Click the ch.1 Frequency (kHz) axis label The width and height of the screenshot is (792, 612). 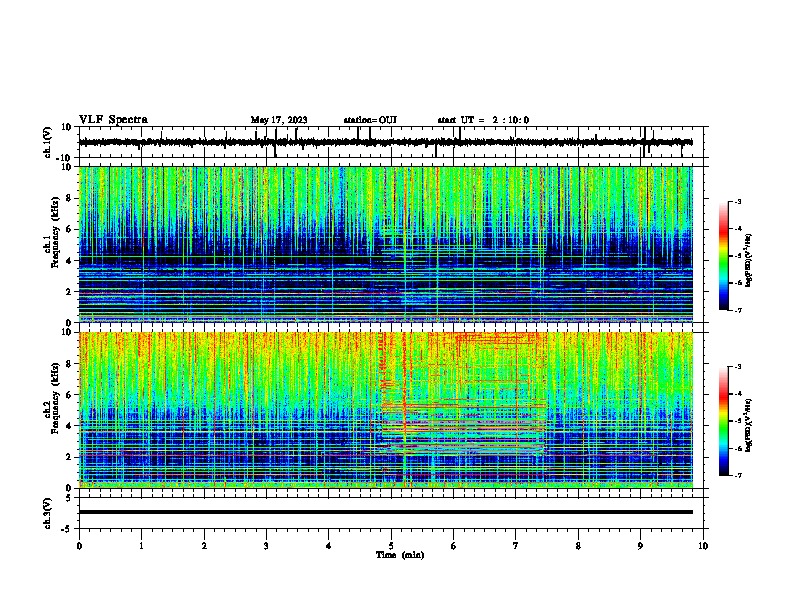pos(52,232)
